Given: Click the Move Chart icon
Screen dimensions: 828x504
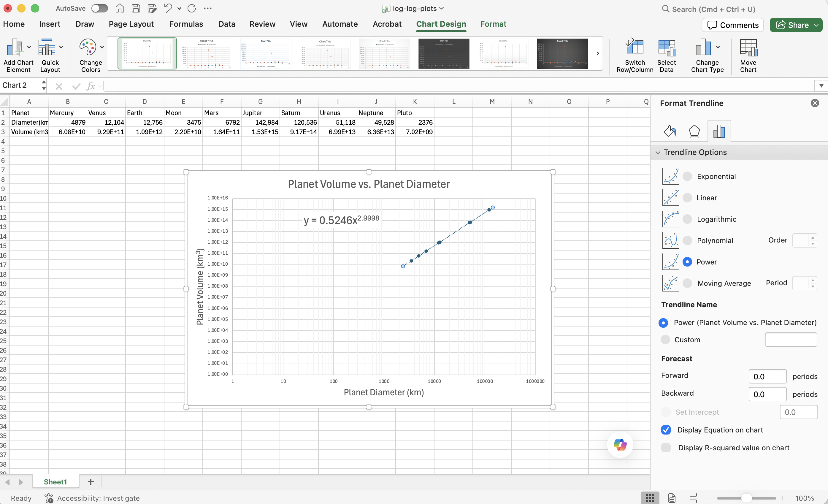Looking at the screenshot, I should tap(748, 48).
